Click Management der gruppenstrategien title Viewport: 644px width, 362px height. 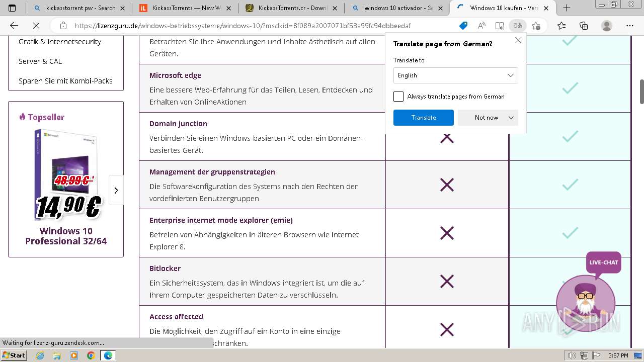pyautogui.click(x=212, y=172)
